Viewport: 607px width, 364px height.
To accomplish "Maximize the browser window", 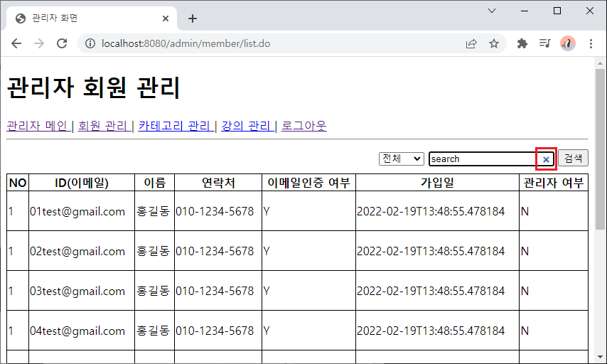I will [557, 11].
